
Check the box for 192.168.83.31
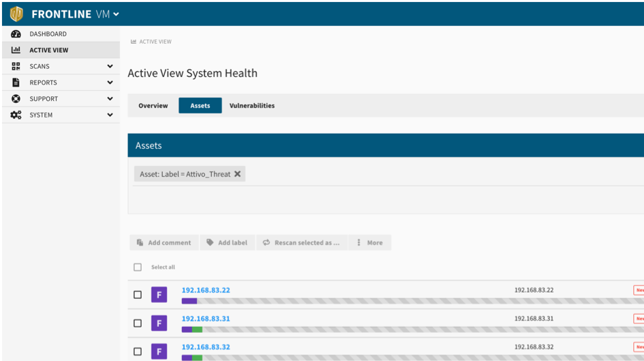point(138,323)
